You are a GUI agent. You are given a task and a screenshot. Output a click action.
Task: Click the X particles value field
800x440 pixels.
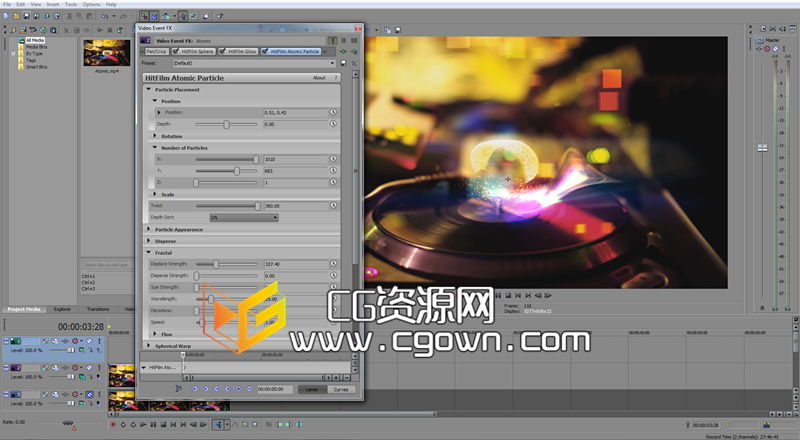tap(295, 159)
